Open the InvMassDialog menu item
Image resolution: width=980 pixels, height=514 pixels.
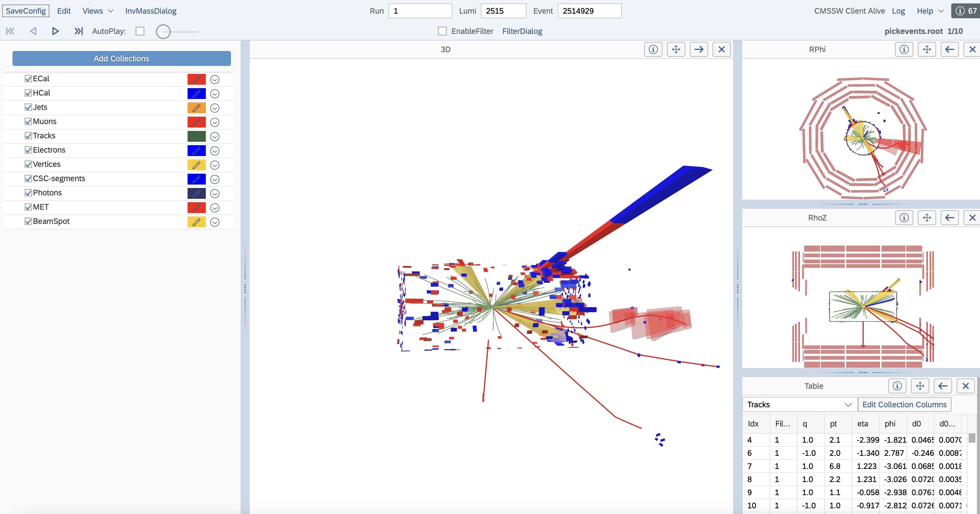click(151, 11)
